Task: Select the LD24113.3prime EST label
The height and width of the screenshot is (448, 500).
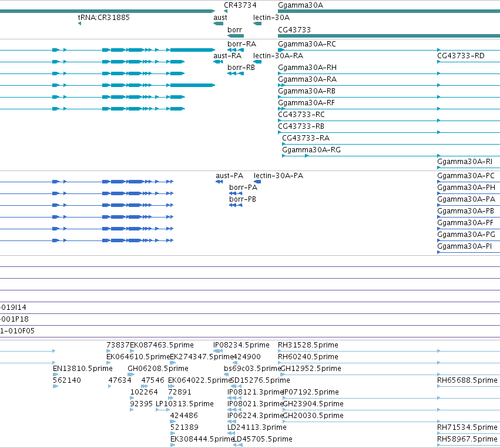Action: (257, 427)
